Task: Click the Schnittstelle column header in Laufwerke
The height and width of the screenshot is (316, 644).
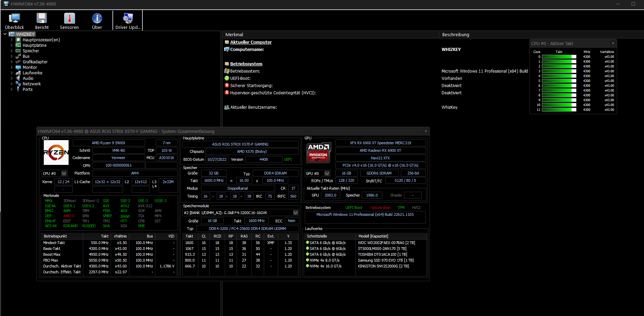Action: coord(330,236)
